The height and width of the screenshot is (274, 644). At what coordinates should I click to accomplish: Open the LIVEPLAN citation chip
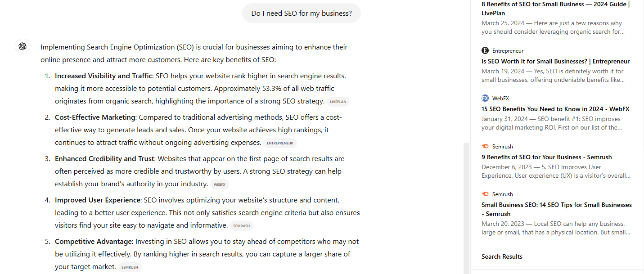338,102
